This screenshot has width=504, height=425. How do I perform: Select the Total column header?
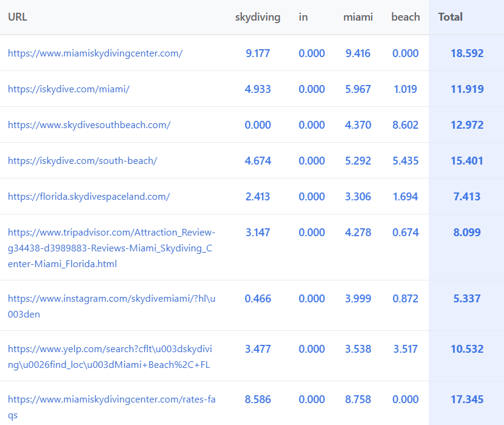point(450,17)
